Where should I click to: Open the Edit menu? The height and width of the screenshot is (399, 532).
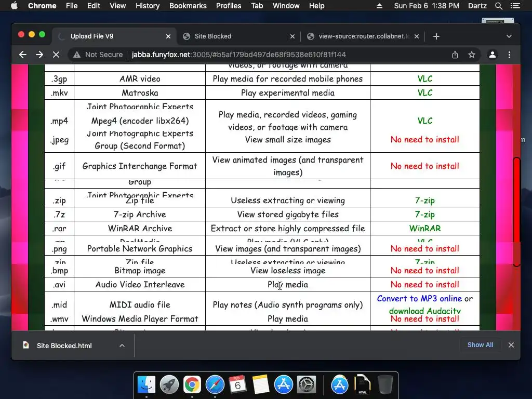pyautogui.click(x=94, y=6)
